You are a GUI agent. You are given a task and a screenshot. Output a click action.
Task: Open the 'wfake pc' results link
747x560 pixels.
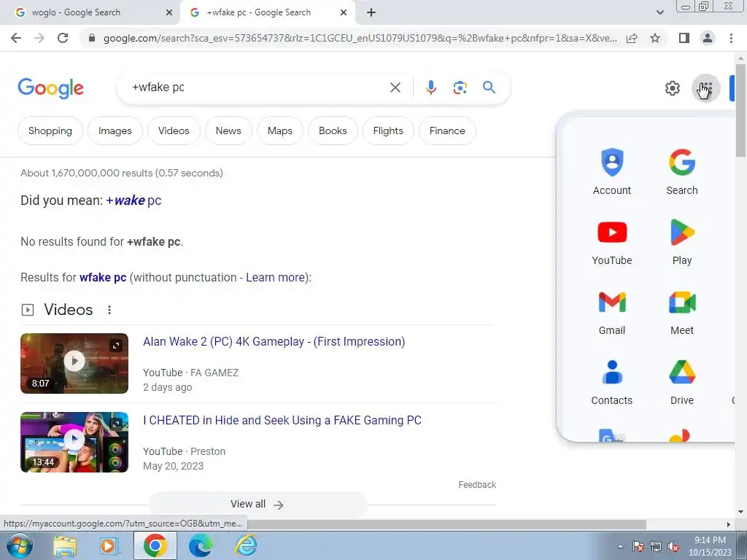103,277
